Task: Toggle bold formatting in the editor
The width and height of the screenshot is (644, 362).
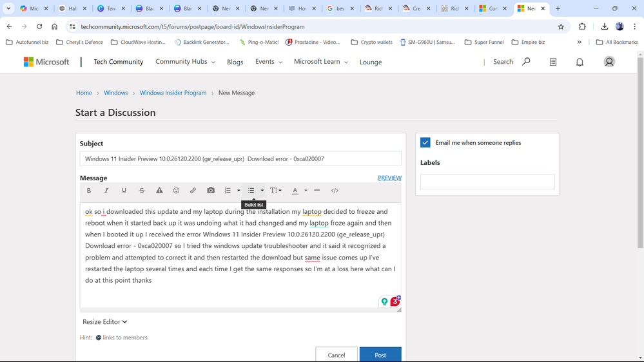Action: tap(89, 191)
